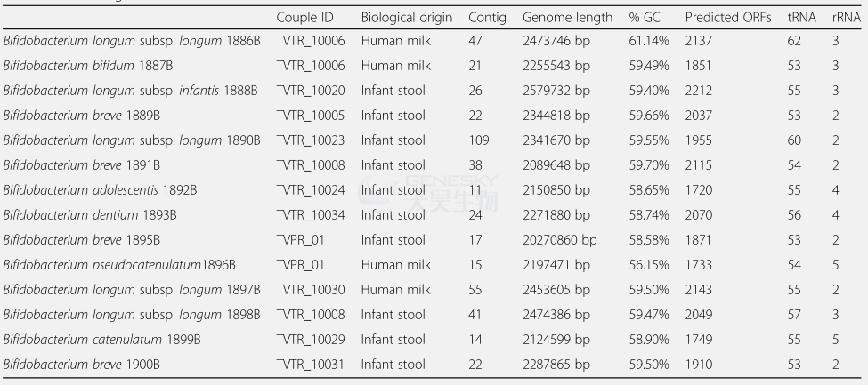Click the genome length value 20270860 bp

pyautogui.click(x=560, y=240)
